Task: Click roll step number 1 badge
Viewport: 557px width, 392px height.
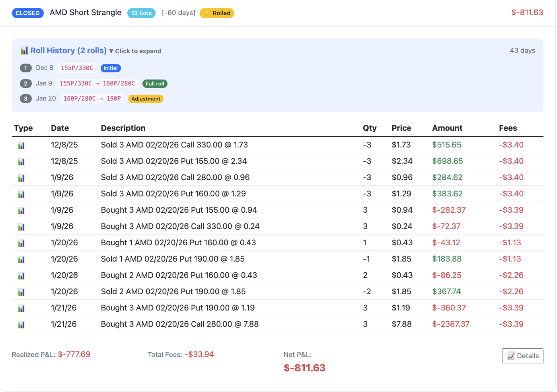Action: [x=25, y=68]
